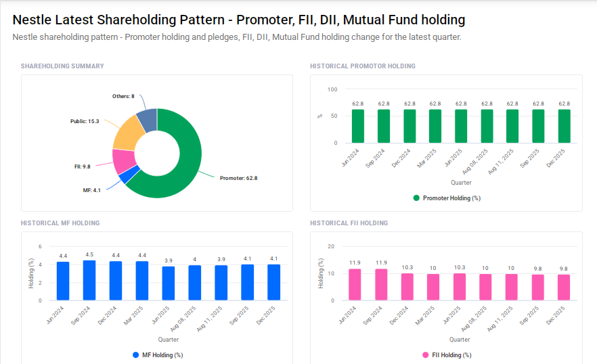Click the Sep 2024 MF holding bar
597x364 pixels.
(89, 280)
